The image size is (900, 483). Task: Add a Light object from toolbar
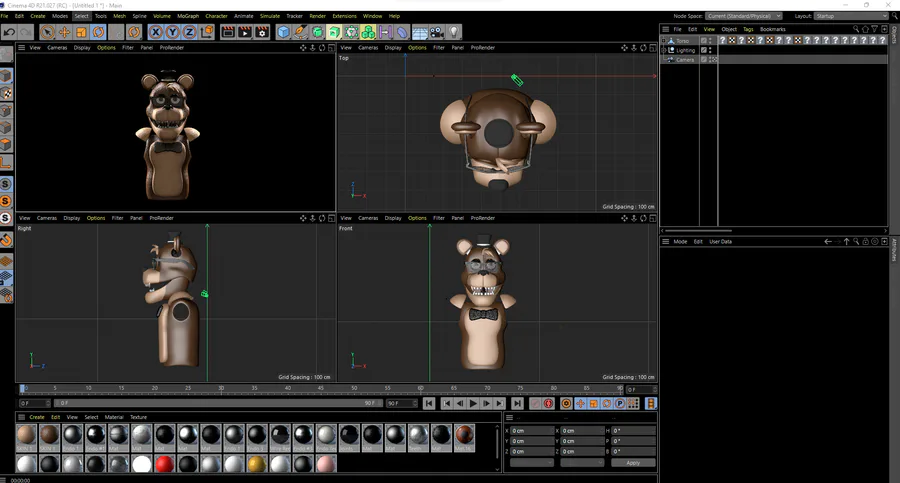tap(454, 32)
